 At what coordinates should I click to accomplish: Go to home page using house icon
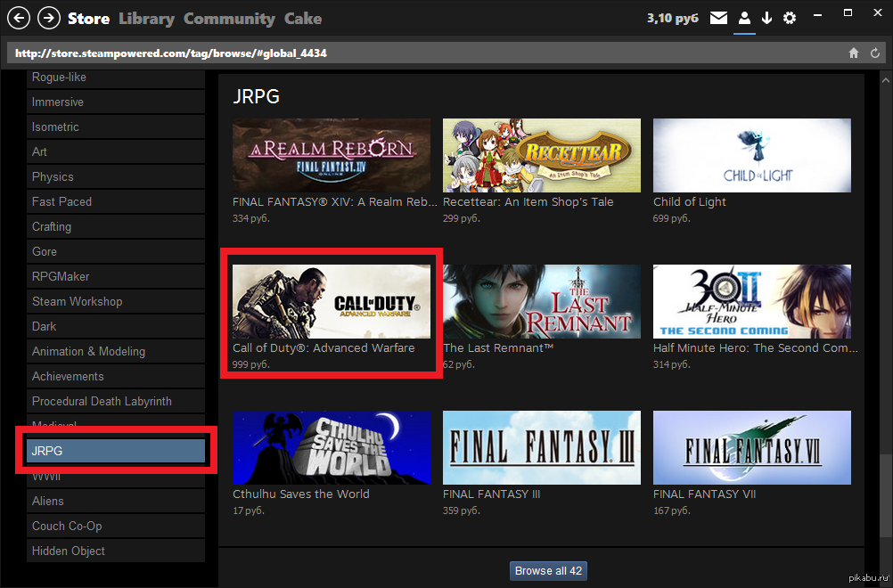point(854,53)
